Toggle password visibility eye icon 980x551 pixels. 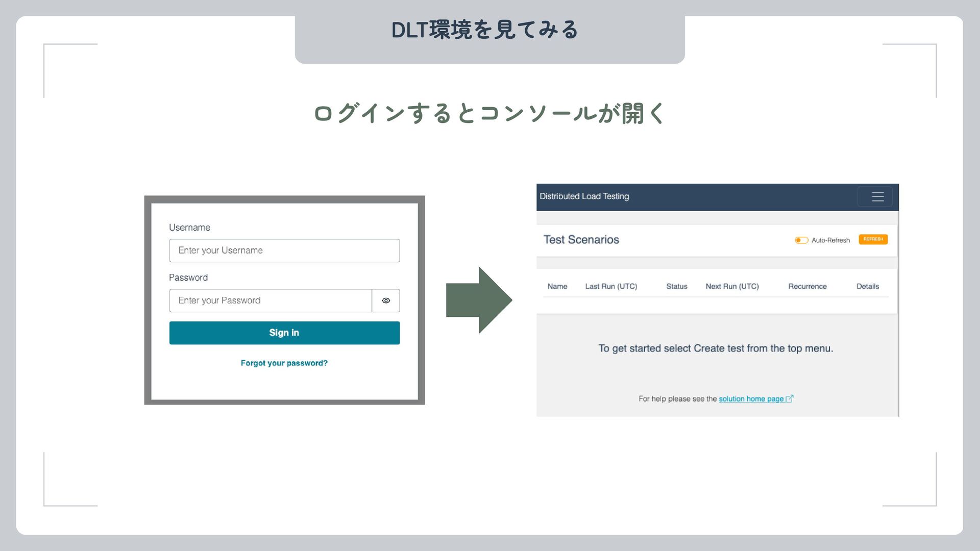pyautogui.click(x=386, y=301)
